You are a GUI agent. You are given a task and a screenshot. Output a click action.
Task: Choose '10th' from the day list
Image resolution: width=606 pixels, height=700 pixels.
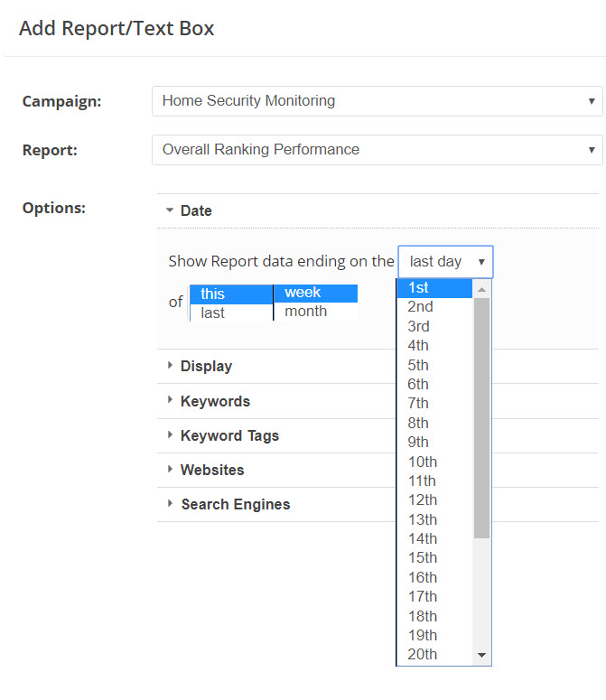[434, 462]
